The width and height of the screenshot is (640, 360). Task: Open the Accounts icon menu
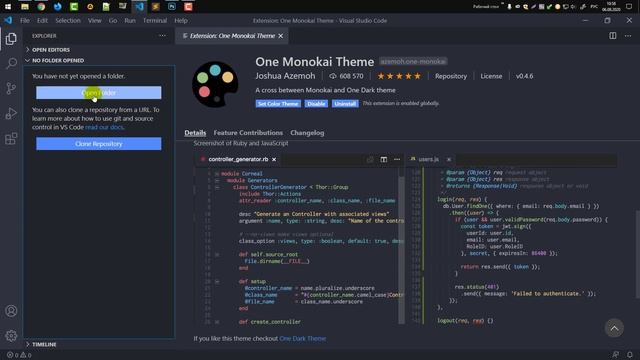click(x=11, y=311)
